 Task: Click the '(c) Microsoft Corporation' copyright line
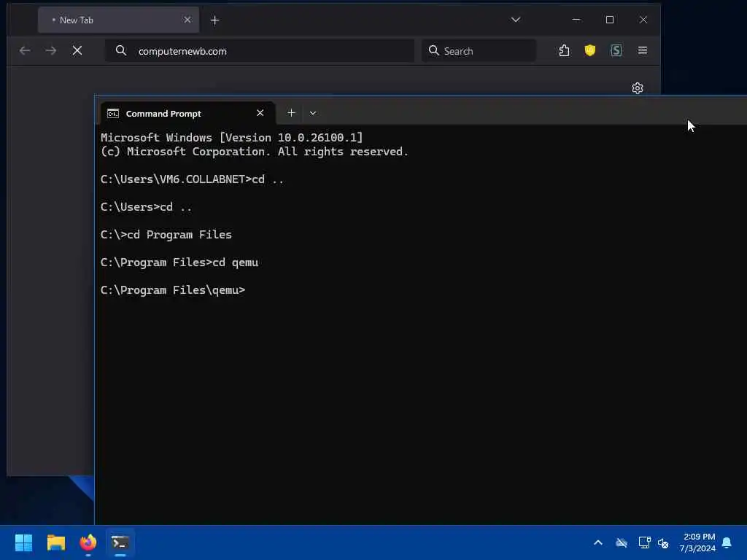coord(255,152)
